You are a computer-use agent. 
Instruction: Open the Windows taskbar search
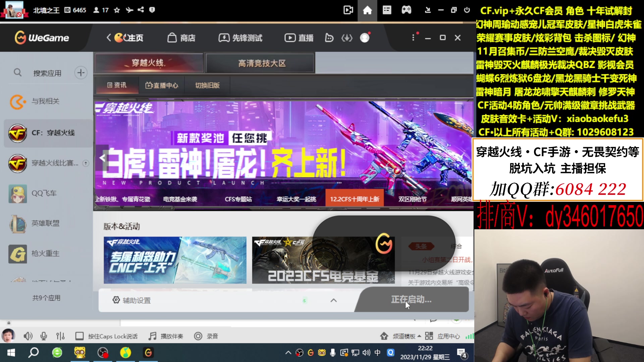pos(34,353)
